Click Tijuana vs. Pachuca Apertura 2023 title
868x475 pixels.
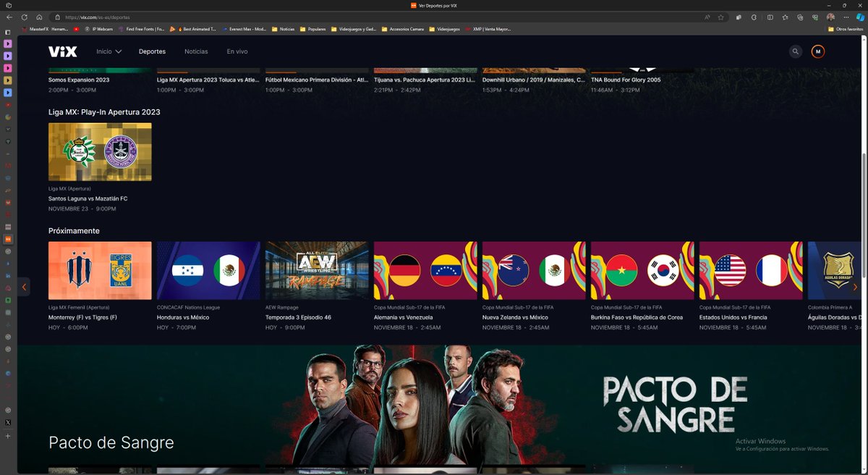click(x=425, y=80)
